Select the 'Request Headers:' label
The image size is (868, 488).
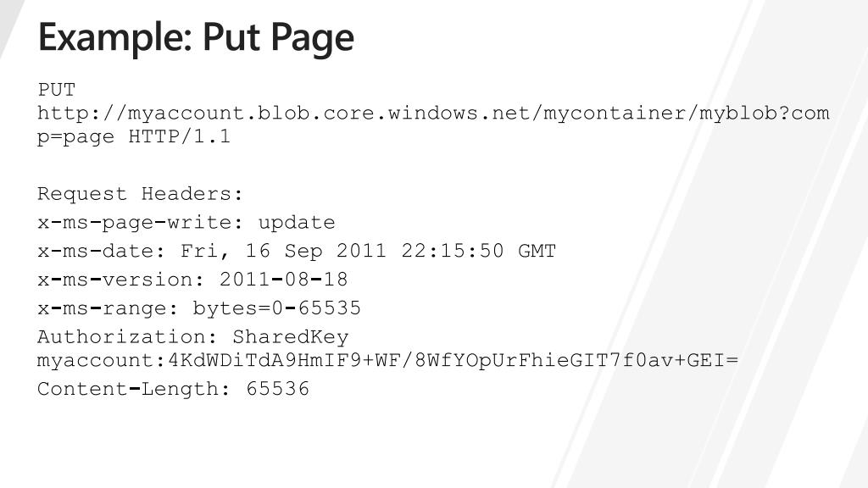140,194
